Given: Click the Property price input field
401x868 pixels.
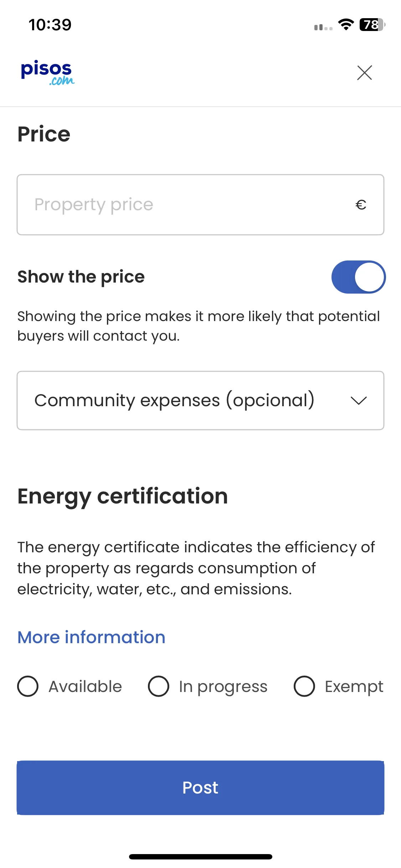Looking at the screenshot, I should 200,205.
